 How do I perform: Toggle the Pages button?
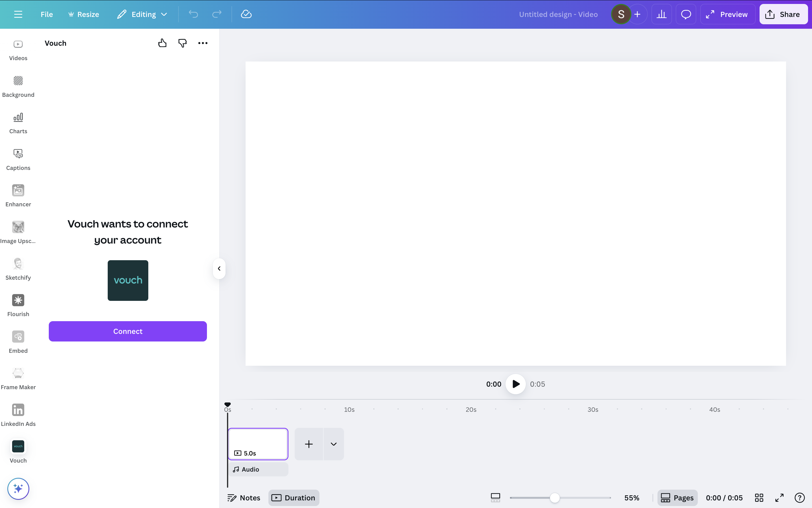coord(677,498)
